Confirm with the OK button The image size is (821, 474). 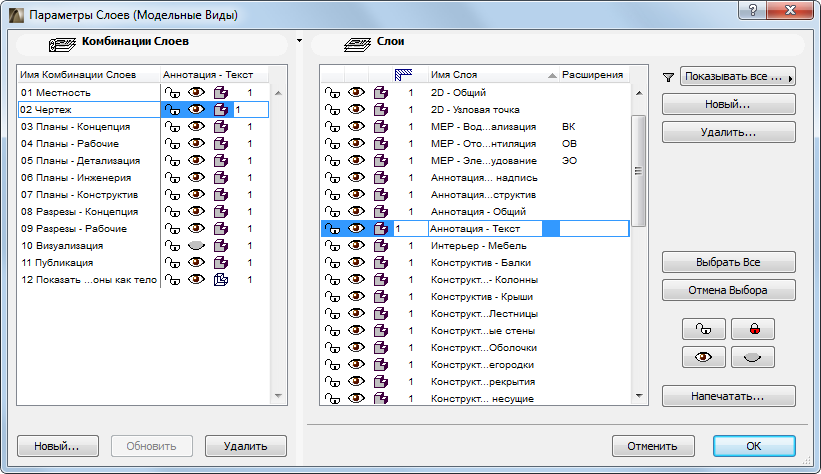pyautogui.click(x=754, y=446)
